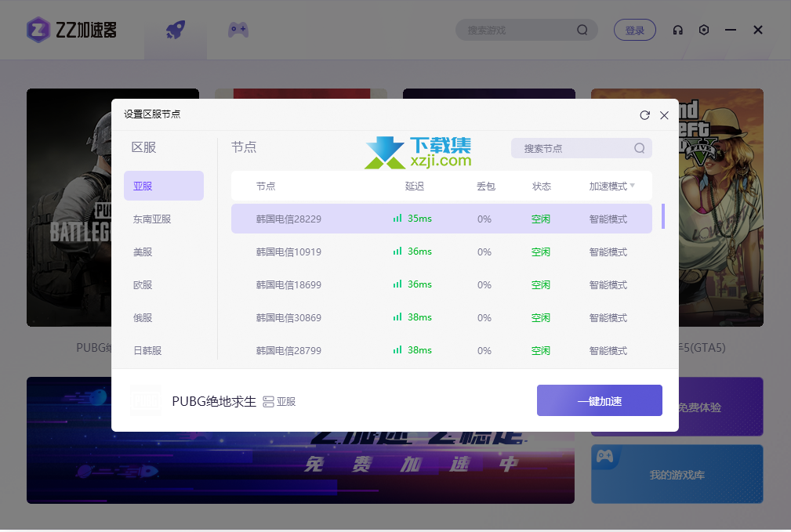
Task: Click signal bars icon for 韩国电信10919
Action: point(397,252)
